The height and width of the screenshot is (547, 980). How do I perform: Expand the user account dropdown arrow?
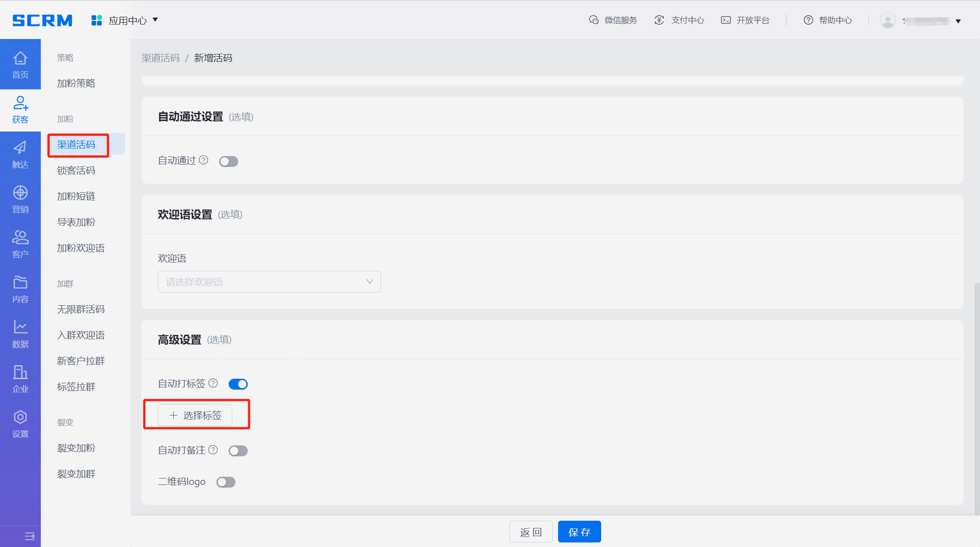coord(958,21)
